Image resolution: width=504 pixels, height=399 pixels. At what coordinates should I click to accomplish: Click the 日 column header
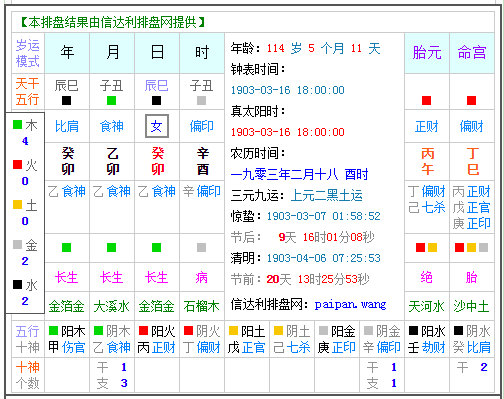157,53
